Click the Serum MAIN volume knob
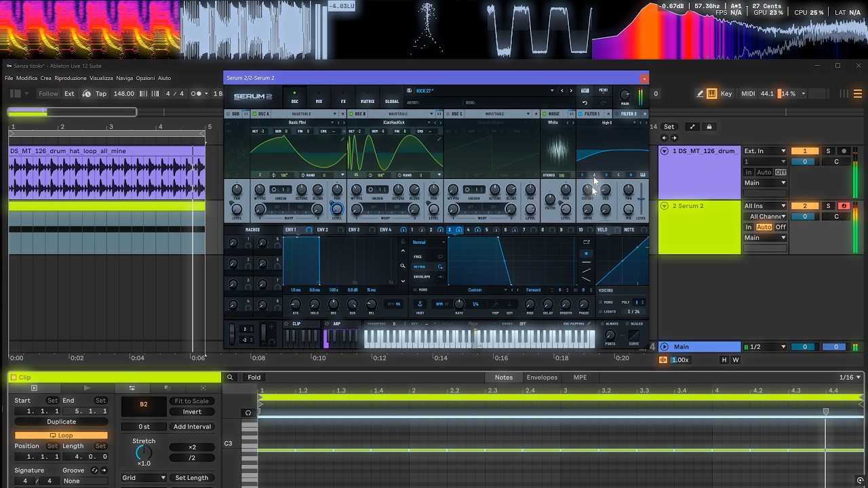868x488 pixels. (625, 94)
